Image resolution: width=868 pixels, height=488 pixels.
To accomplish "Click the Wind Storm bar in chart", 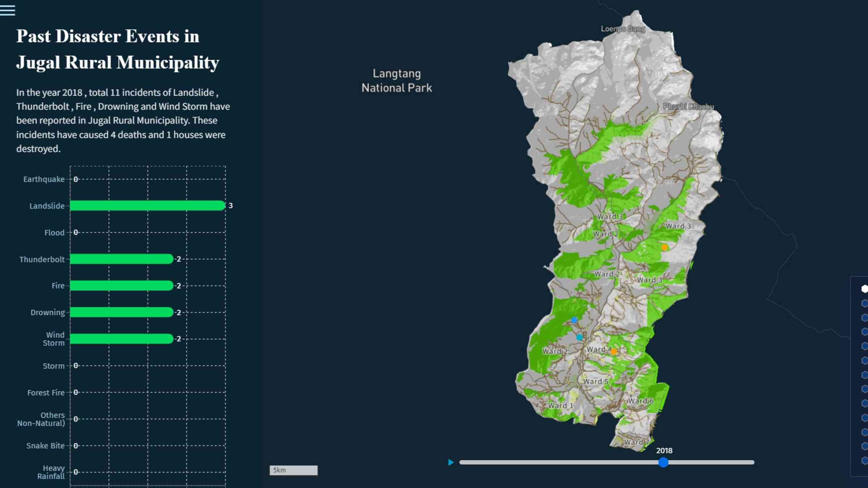I will click(x=122, y=339).
